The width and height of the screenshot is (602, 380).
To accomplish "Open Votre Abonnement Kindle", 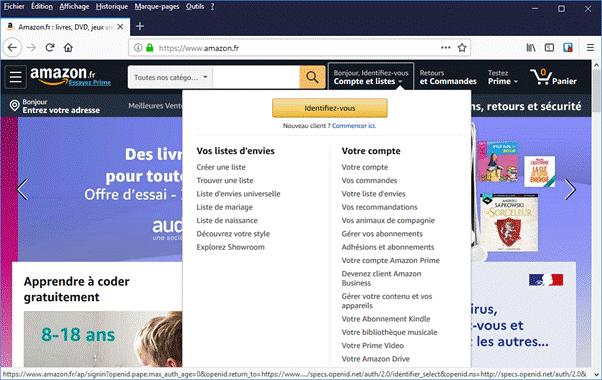I will [x=386, y=319].
